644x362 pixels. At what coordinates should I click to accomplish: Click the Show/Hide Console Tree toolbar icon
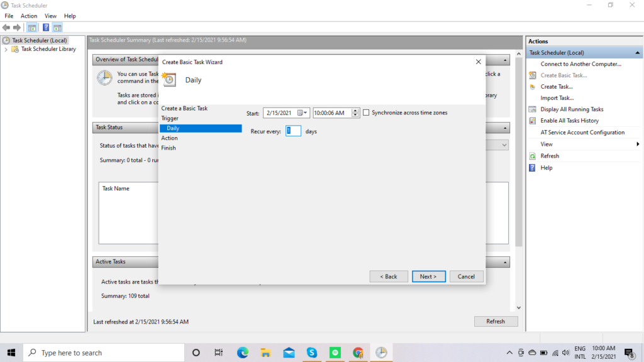[x=31, y=28]
